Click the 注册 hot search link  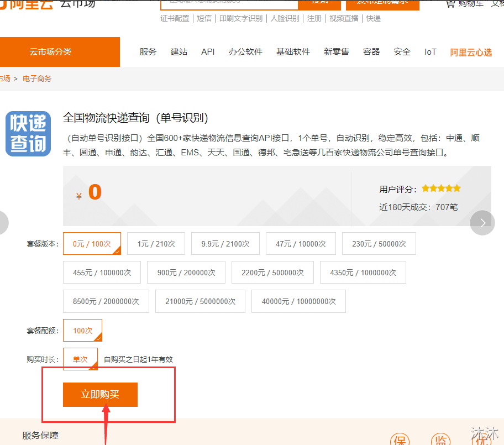(x=314, y=18)
